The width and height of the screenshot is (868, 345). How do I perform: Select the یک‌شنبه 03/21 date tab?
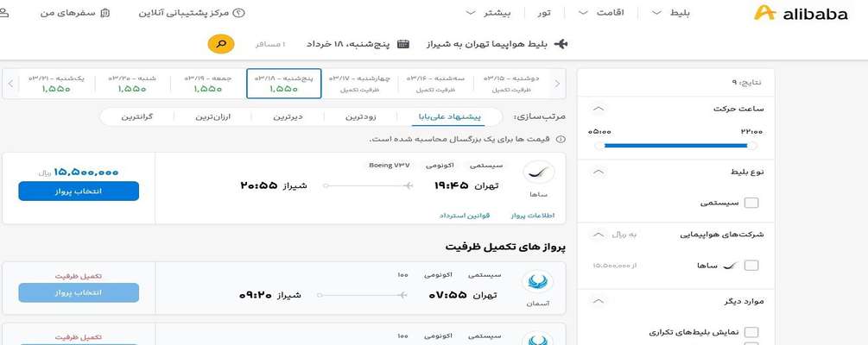[x=56, y=84]
